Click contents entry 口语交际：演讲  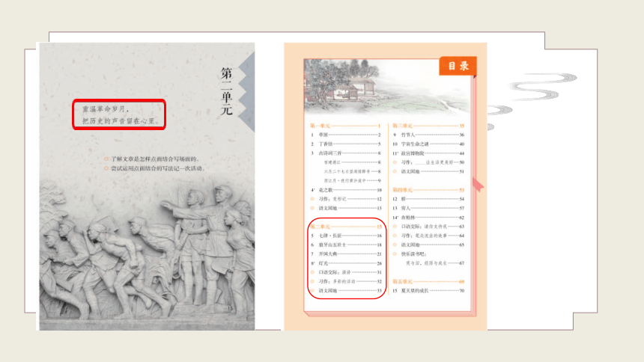pyautogui.click(x=346, y=272)
